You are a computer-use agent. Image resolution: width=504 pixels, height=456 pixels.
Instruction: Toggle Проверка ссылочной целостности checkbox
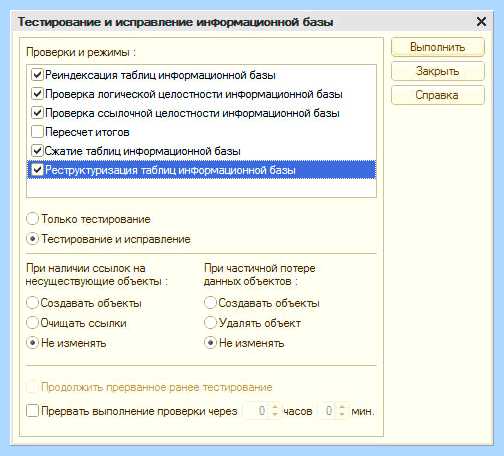(37, 113)
